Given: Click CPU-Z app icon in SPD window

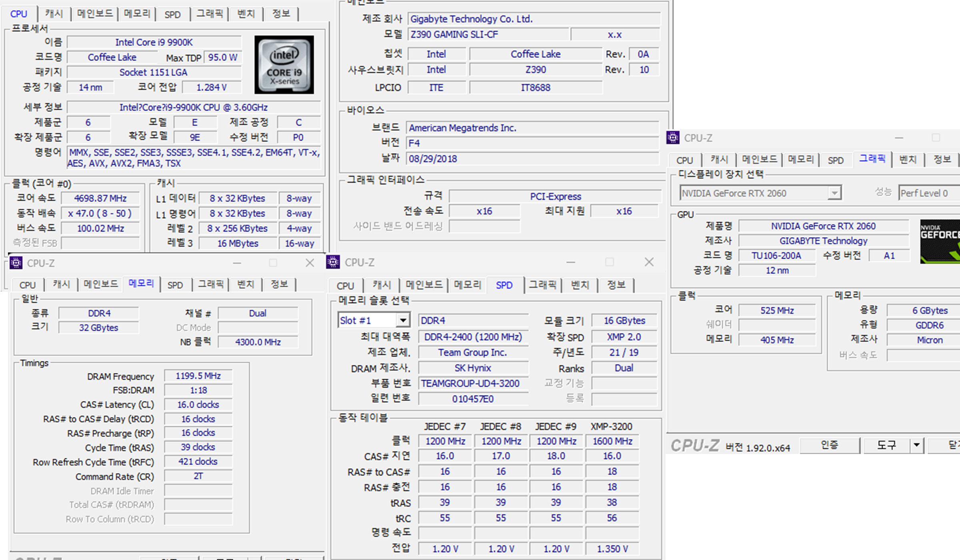Looking at the screenshot, I should tap(333, 262).
